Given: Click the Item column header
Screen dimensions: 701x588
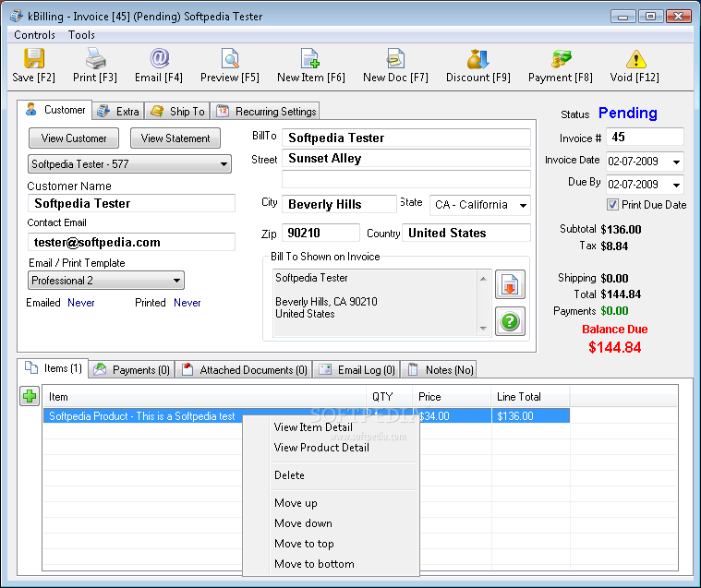Looking at the screenshot, I should point(205,397).
